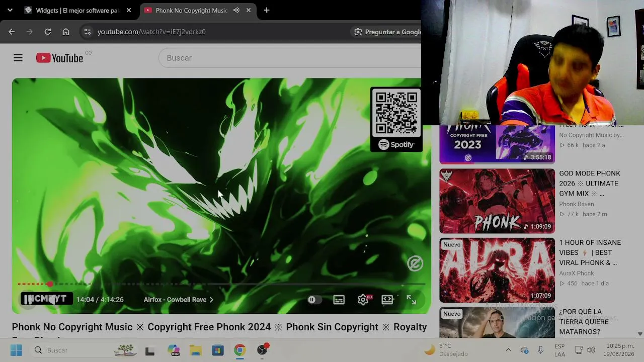Image resolution: width=644 pixels, height=362 pixels.
Task: Open the Copyright Free 2023 phonk thumbnail
Action: 497,144
